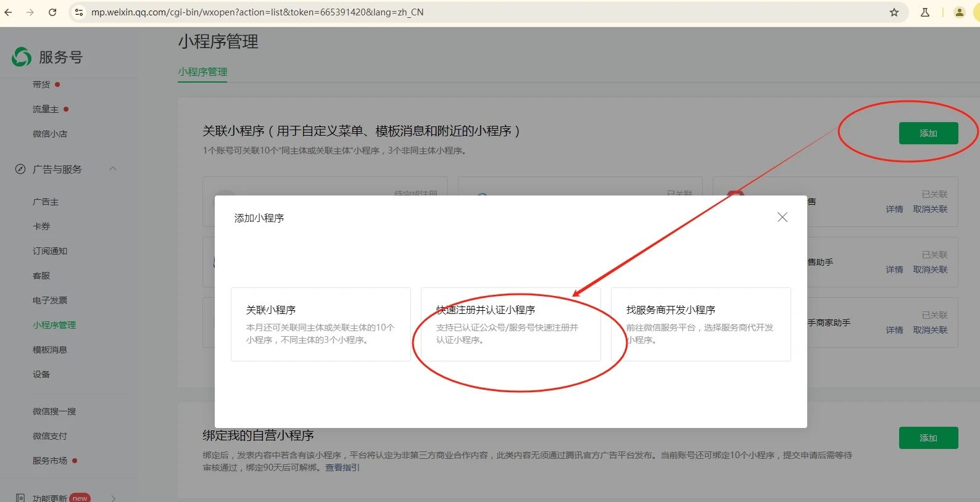Click the browser back arrow

coord(8,12)
